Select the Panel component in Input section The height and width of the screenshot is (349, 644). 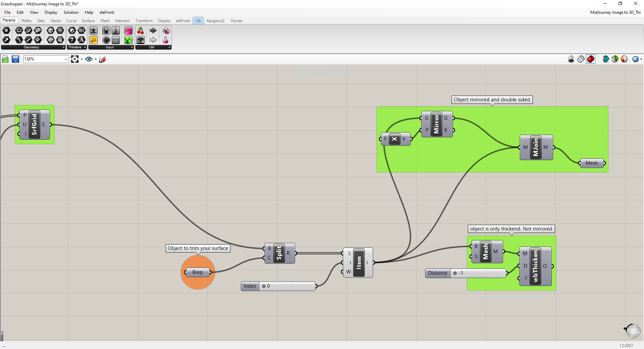(116, 40)
